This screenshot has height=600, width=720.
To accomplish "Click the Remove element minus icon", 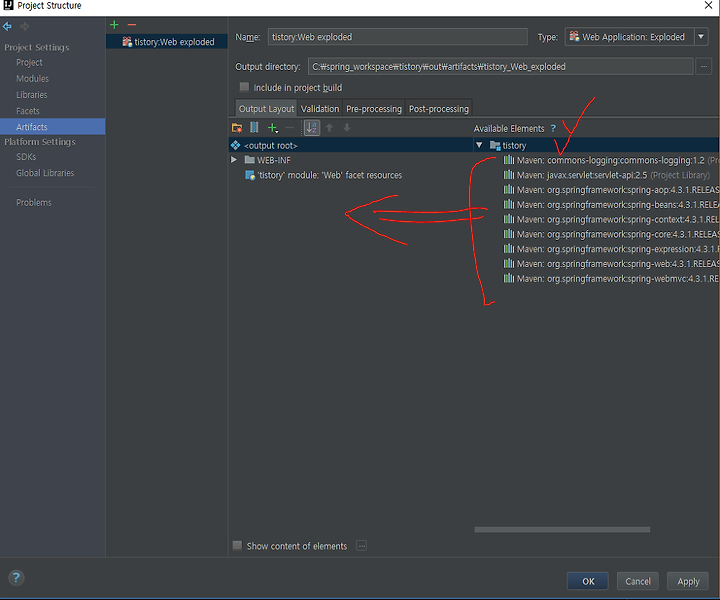I will coord(290,128).
